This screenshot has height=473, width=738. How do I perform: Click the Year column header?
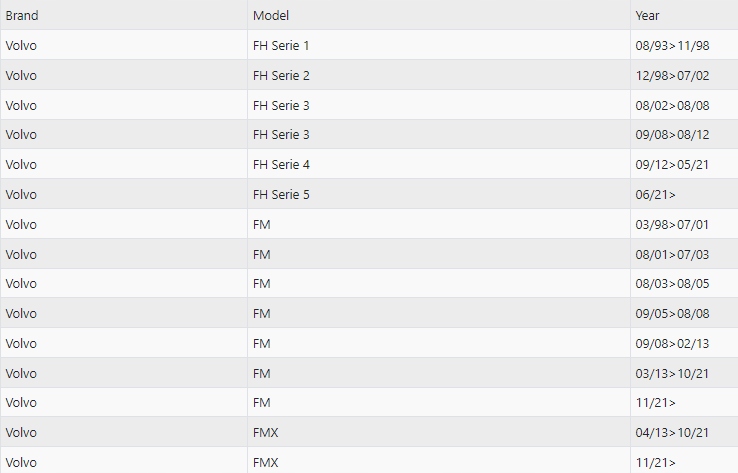(647, 16)
